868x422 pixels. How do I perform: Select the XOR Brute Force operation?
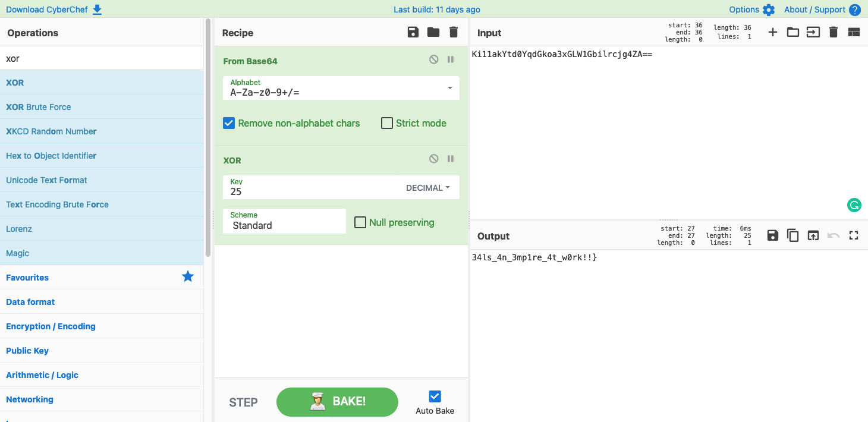coord(38,107)
